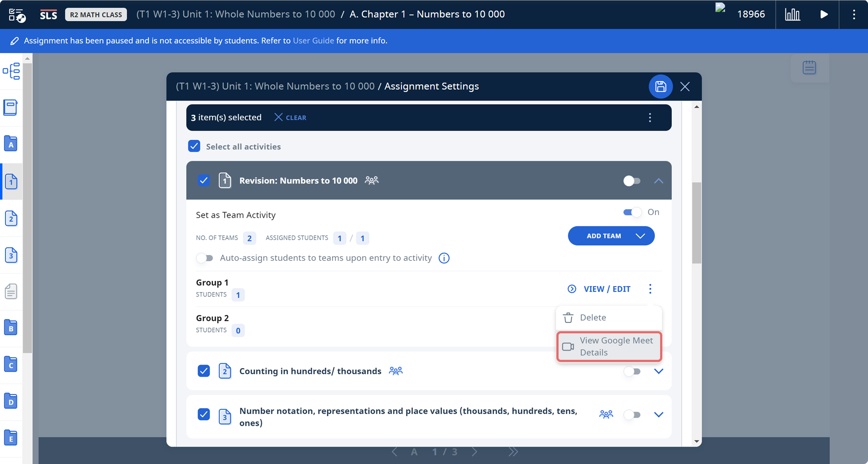Open the monitoring bar chart icon

[792, 14]
